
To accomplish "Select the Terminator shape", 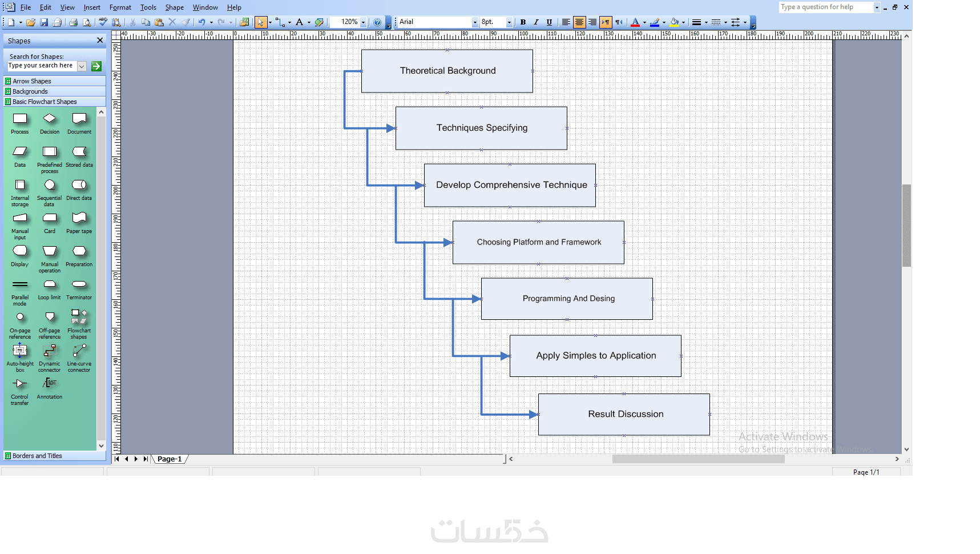I will (79, 284).
